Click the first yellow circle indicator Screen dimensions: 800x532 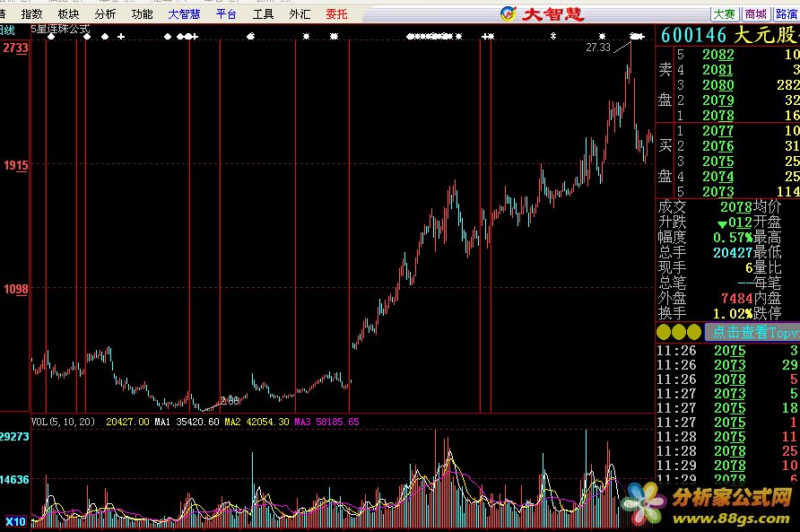pos(664,332)
